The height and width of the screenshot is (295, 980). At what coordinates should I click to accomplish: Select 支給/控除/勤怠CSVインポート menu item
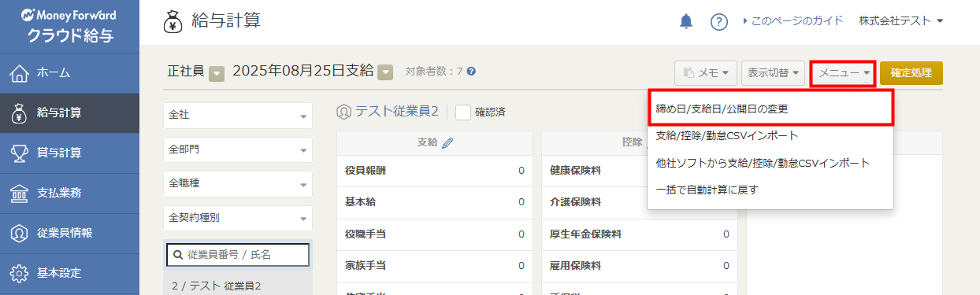tap(770, 135)
